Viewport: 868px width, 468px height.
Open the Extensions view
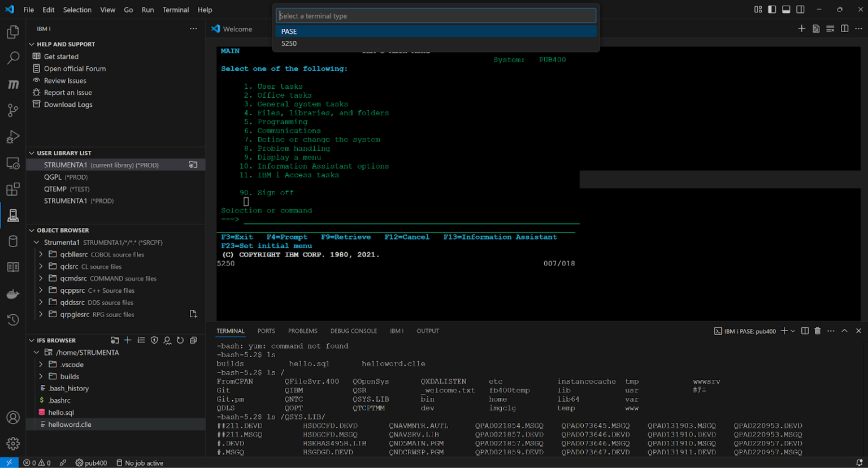tap(12, 189)
